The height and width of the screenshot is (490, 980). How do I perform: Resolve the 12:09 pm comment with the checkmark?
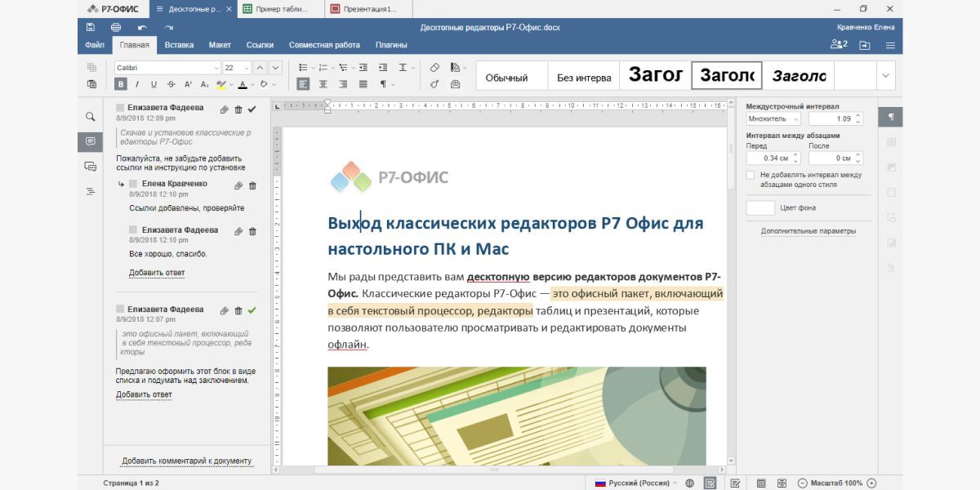point(252,109)
